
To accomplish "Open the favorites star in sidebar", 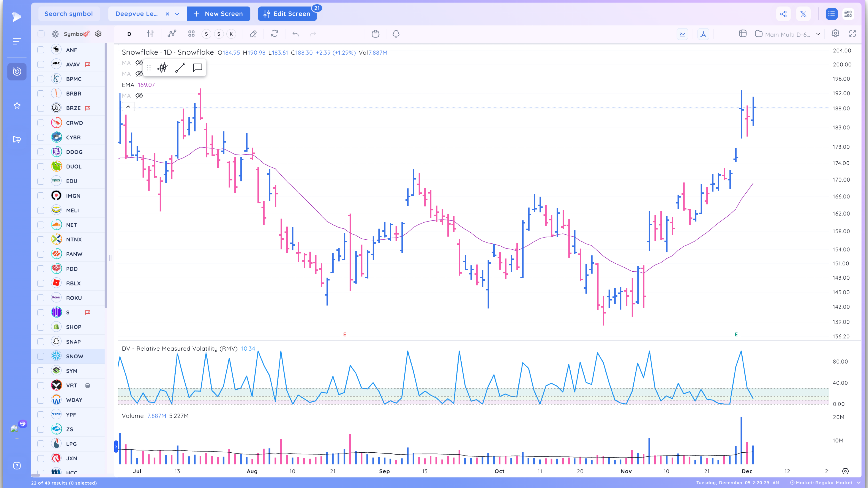I will (x=17, y=106).
